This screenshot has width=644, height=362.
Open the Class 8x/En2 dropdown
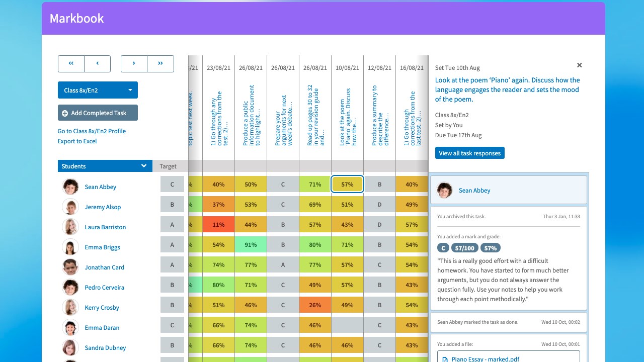click(98, 90)
